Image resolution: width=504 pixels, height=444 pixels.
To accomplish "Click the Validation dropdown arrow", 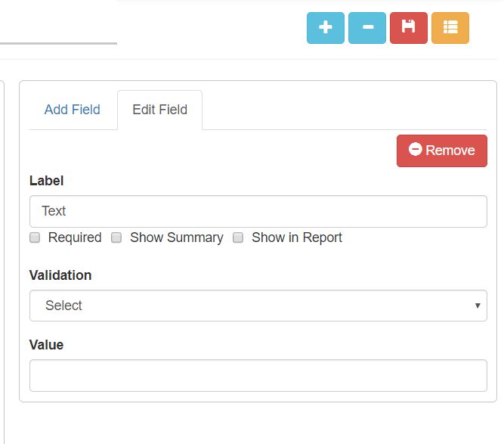I will tap(478, 306).
